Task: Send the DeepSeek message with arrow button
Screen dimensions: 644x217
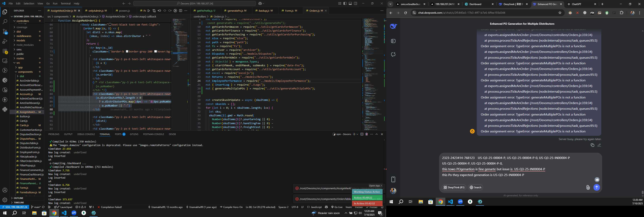Action: click(x=597, y=187)
